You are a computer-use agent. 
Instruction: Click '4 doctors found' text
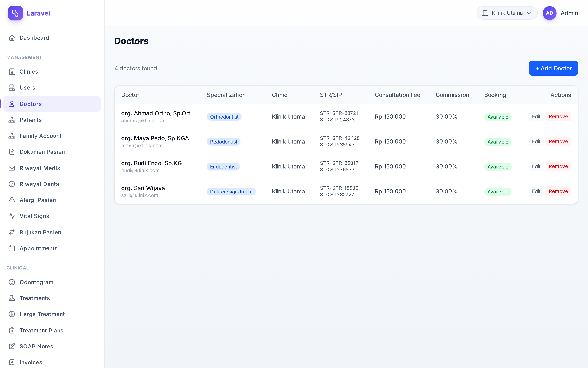[x=136, y=68]
